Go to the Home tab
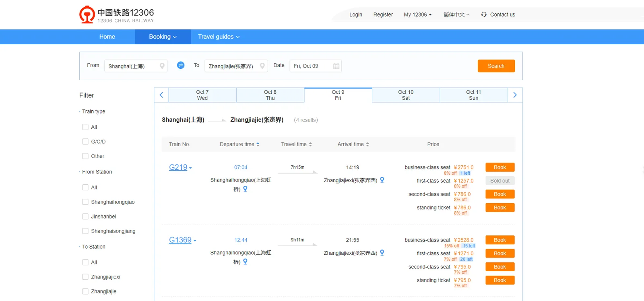The height and width of the screenshot is (301, 644). 107,37
